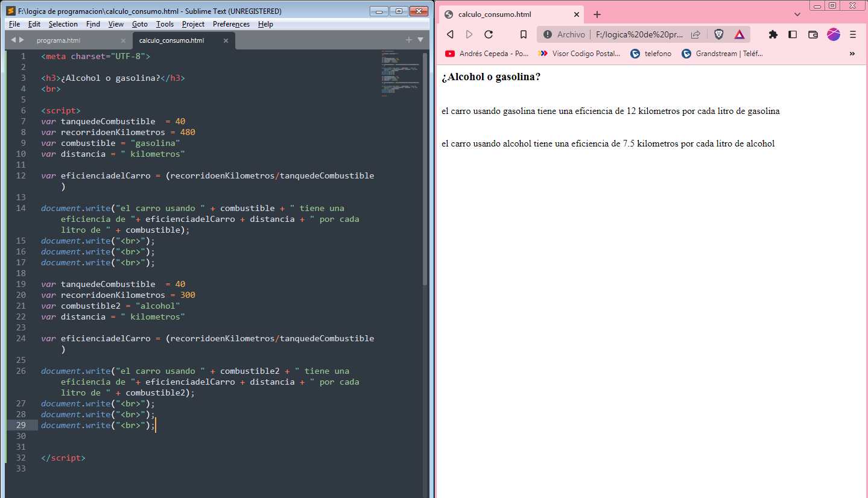Go to next tab with right arrow
Screen dimensions: 868x498
coord(22,40)
